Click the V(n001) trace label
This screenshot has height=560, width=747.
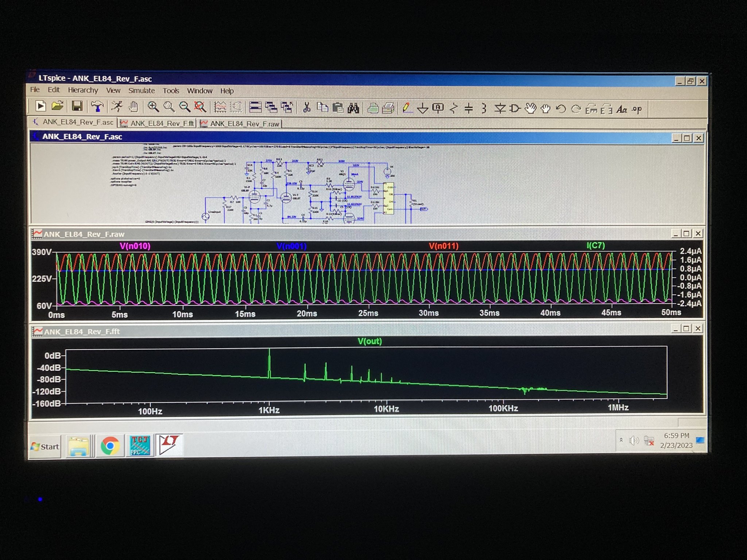[x=291, y=246]
